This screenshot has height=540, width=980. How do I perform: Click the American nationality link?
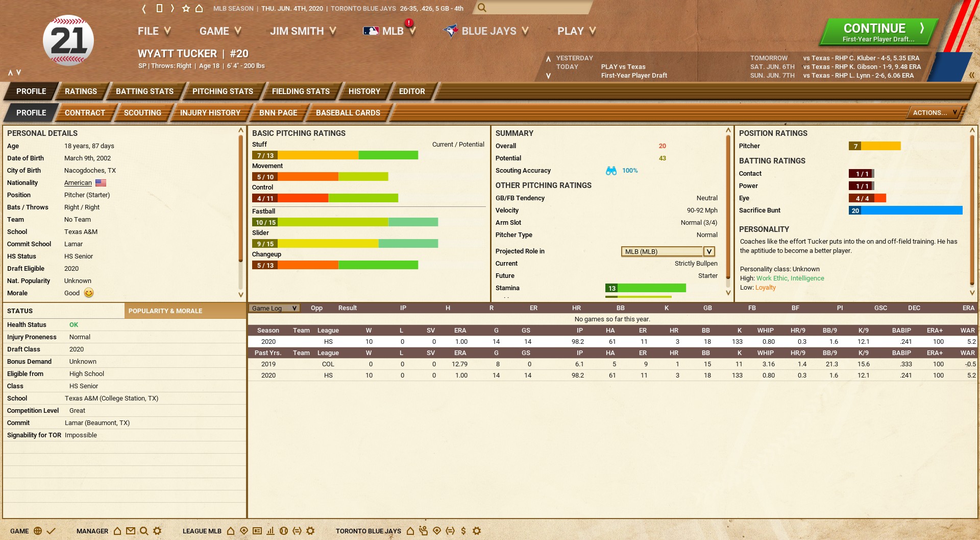pyautogui.click(x=78, y=183)
